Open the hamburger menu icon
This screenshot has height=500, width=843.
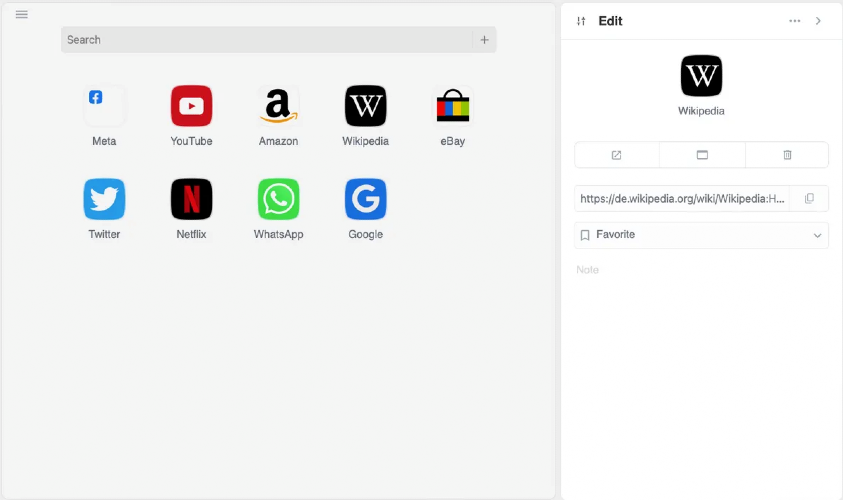click(22, 15)
